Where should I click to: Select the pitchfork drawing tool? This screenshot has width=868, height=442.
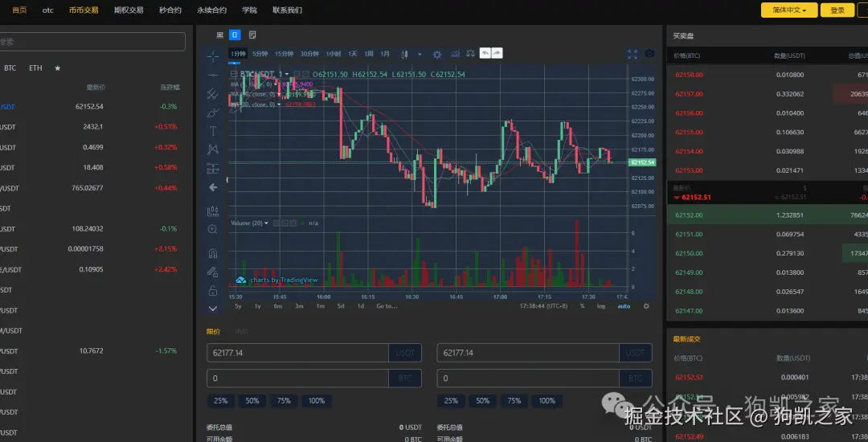(212, 93)
